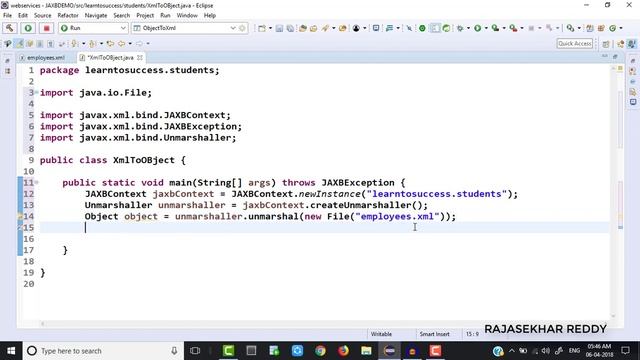
Task: Open the Run launch mode combo box
Action: (x=93, y=28)
